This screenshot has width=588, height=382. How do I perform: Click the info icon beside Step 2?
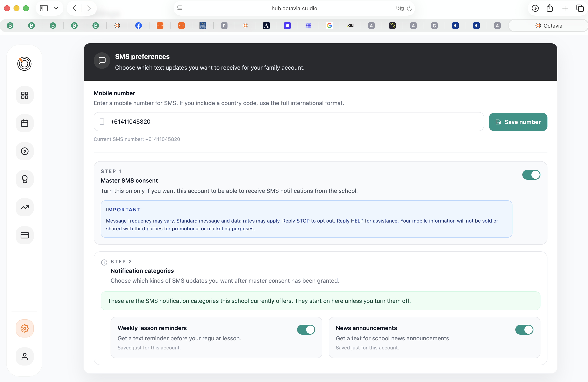(104, 262)
